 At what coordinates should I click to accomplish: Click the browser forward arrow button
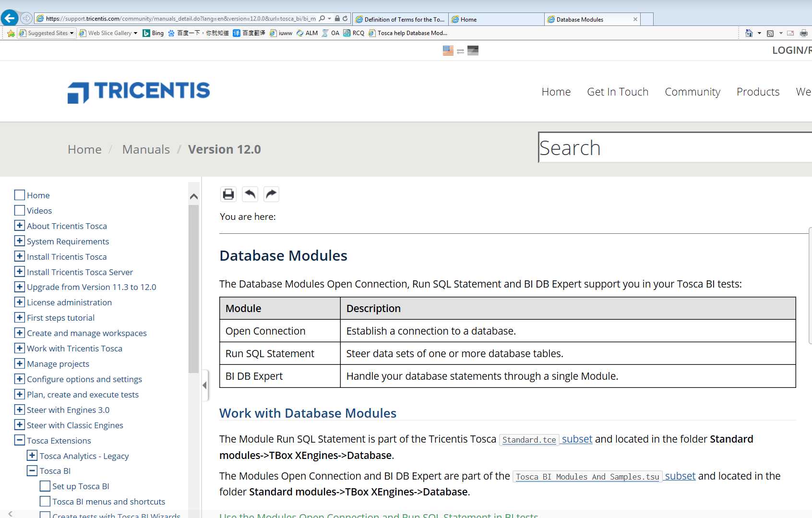coord(26,18)
